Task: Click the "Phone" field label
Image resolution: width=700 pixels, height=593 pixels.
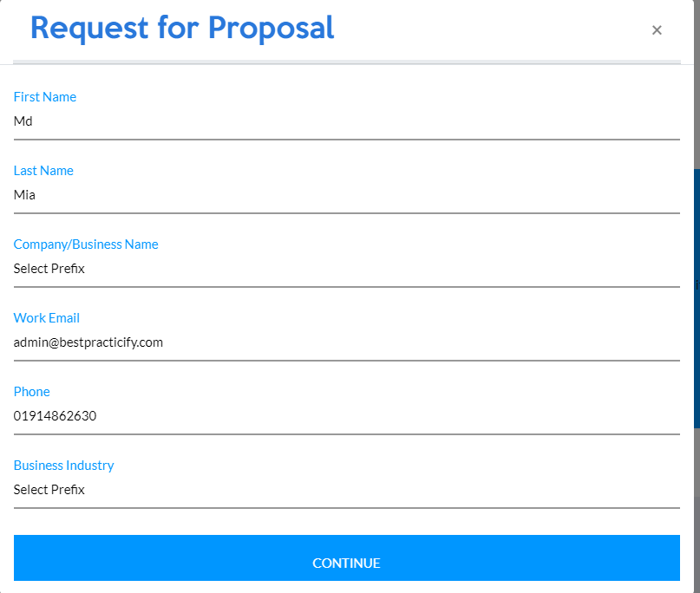Action: [32, 392]
